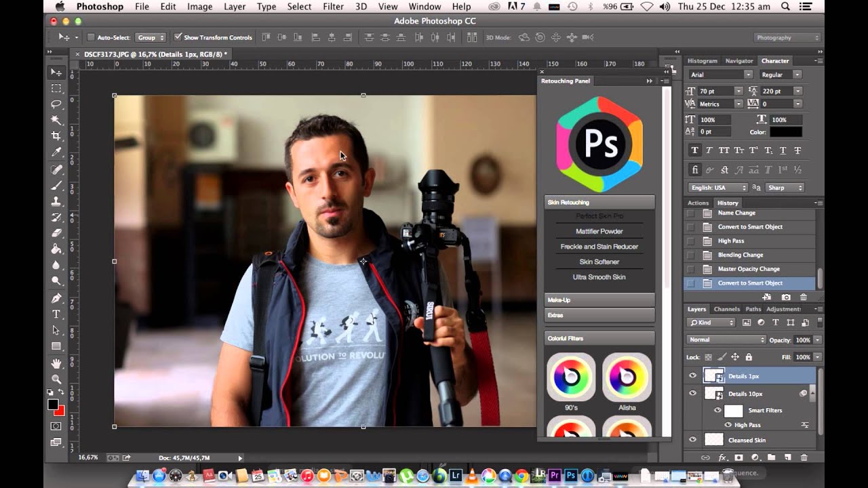The height and width of the screenshot is (488, 868).
Task: Select the History Brush tool
Action: click(x=56, y=217)
